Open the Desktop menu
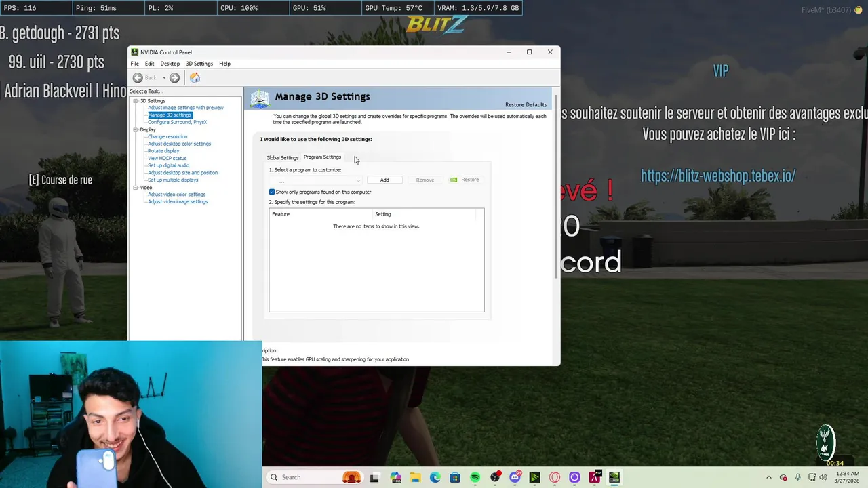The width and height of the screenshot is (868, 488). point(170,64)
